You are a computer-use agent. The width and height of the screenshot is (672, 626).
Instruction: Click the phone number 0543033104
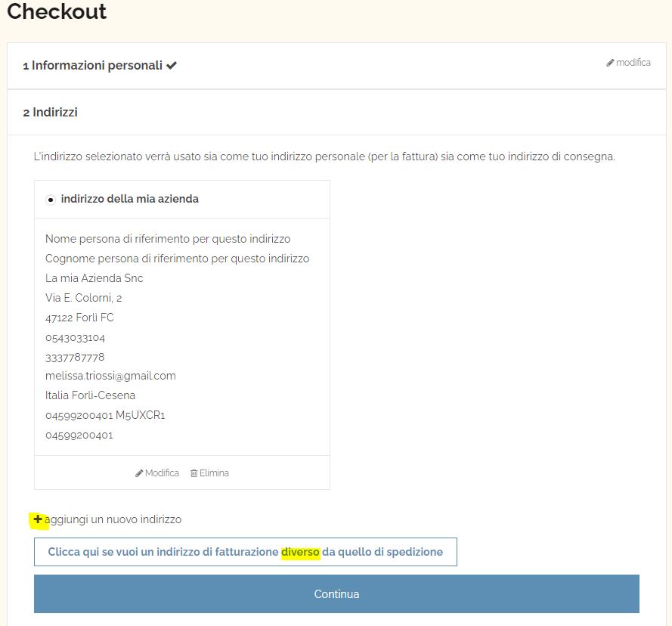(x=75, y=338)
